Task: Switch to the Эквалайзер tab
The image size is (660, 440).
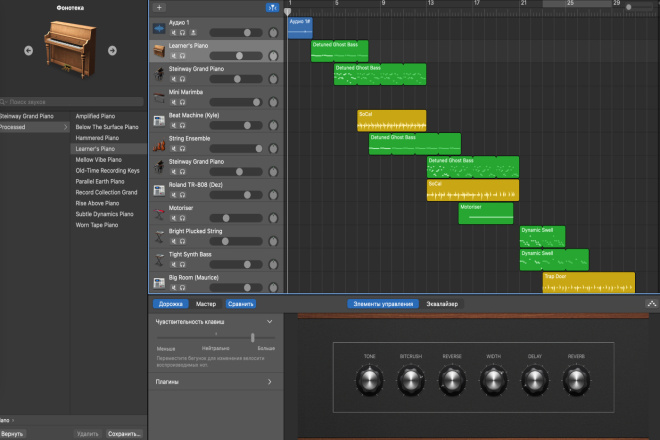Action: pos(442,304)
